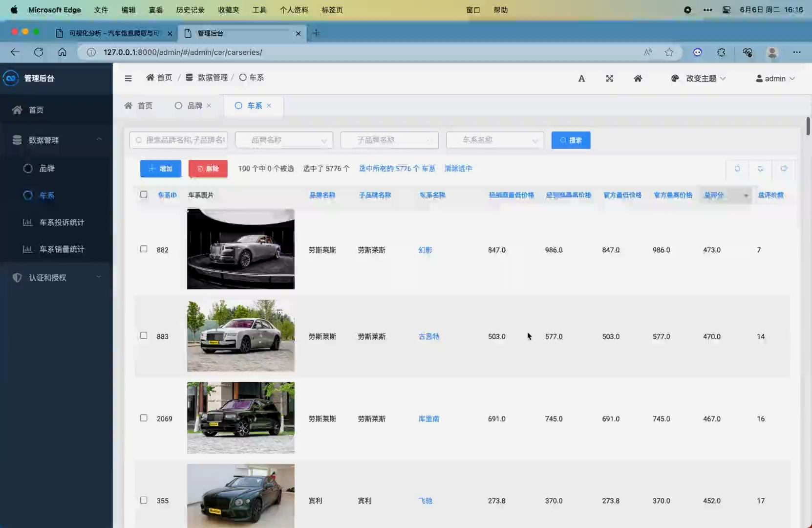Reload the page with refresh icon
This screenshot has height=528, width=812.
coord(39,52)
